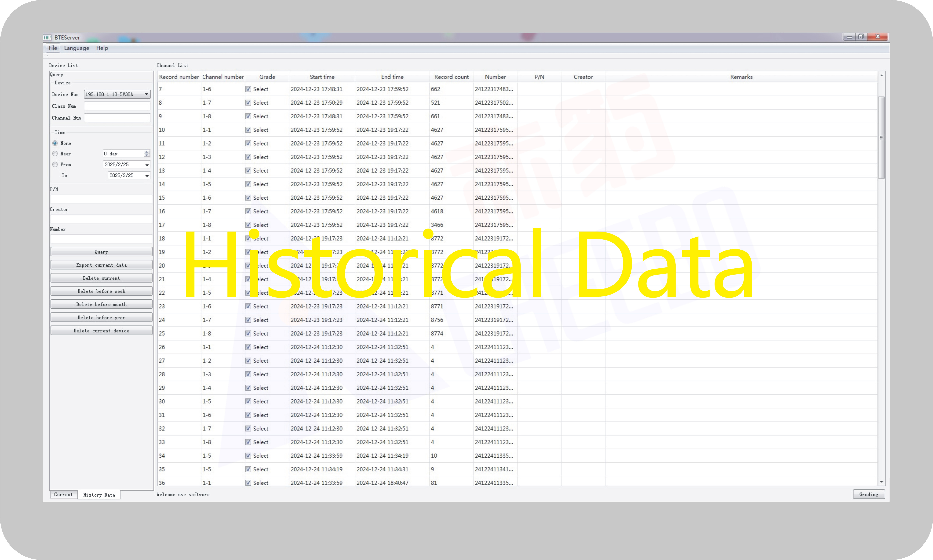The height and width of the screenshot is (560, 933).
Task: Open the File menu
Action: pyautogui.click(x=53, y=48)
